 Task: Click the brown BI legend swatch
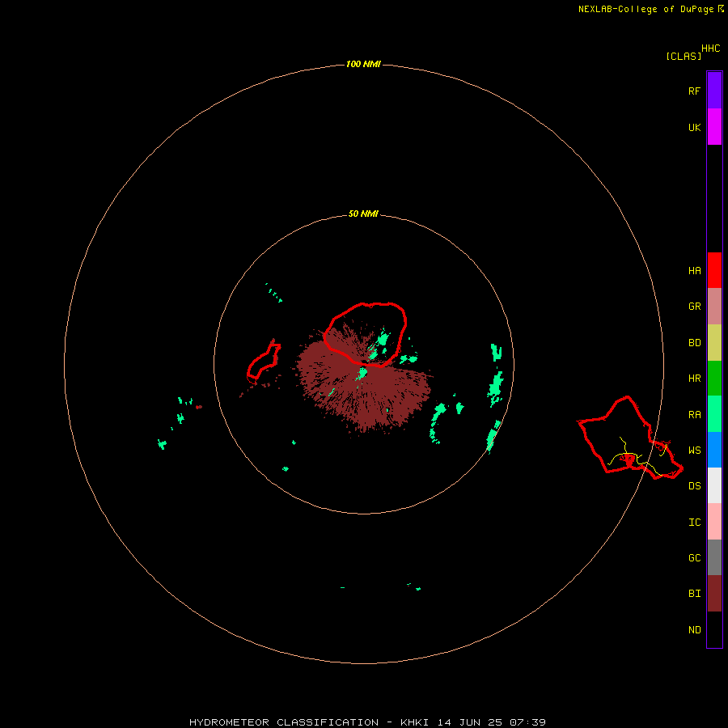pos(714,594)
